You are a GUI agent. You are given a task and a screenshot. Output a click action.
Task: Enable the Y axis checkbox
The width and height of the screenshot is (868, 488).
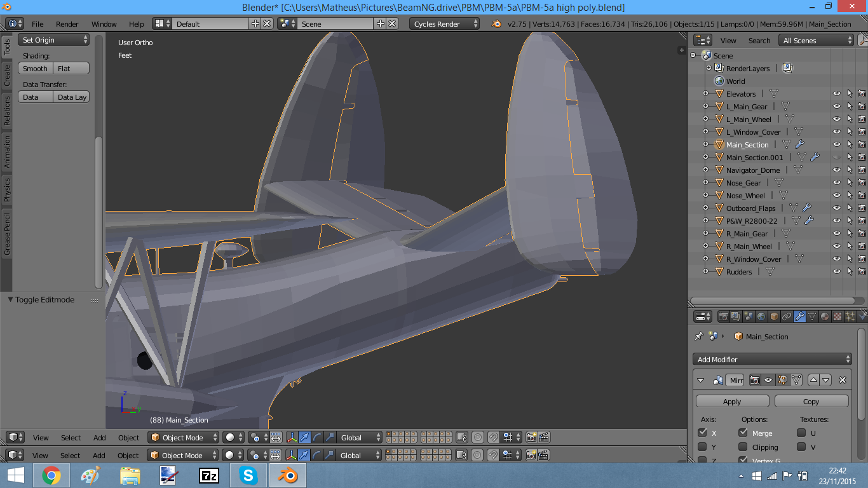coord(702,447)
